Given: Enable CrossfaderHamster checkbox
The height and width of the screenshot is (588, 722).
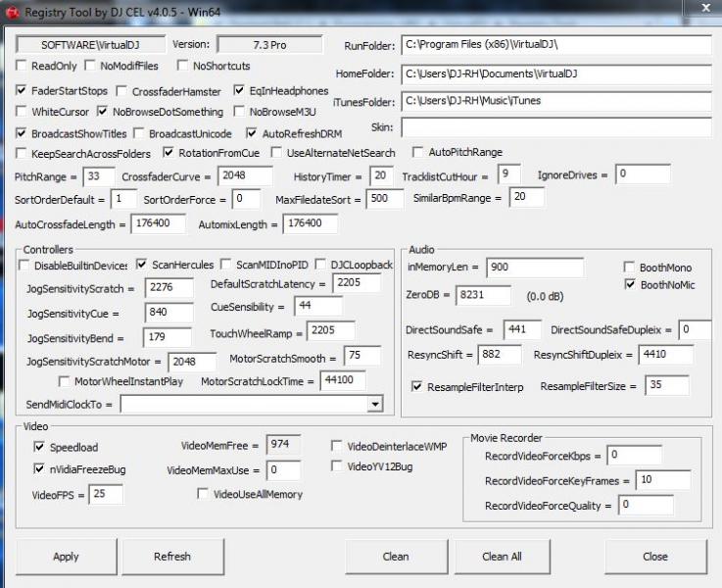Looking at the screenshot, I should click(x=122, y=91).
